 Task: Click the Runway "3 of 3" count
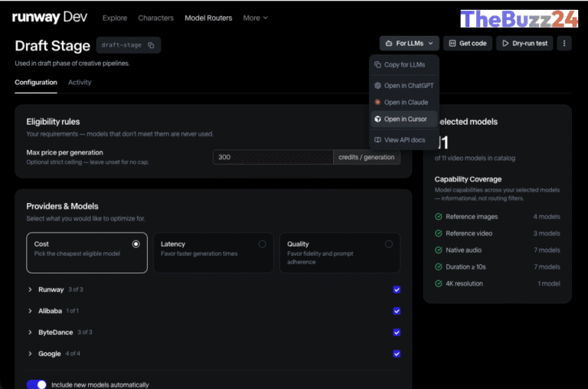76,289
